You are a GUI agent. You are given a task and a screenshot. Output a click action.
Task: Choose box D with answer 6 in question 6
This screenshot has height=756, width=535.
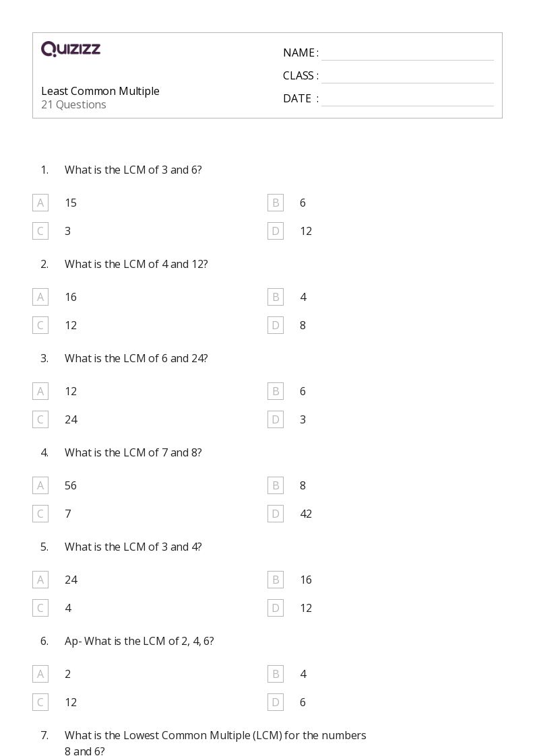pos(276,702)
